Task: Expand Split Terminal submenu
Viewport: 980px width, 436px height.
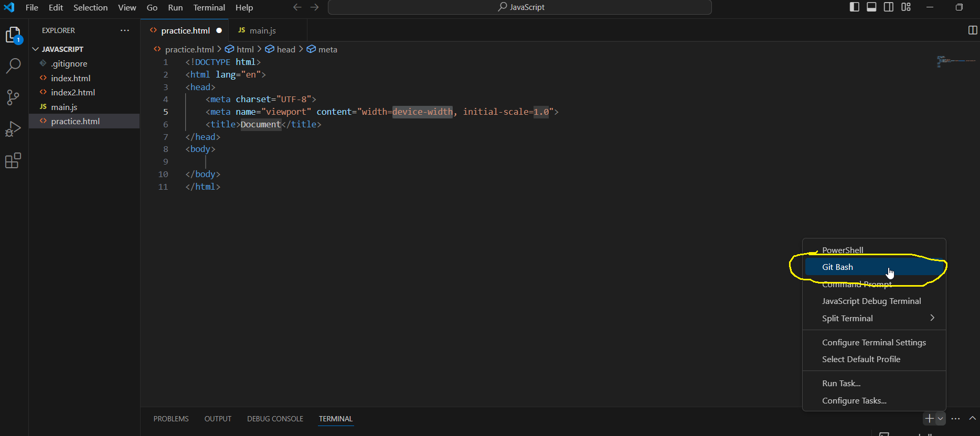Action: pos(874,318)
